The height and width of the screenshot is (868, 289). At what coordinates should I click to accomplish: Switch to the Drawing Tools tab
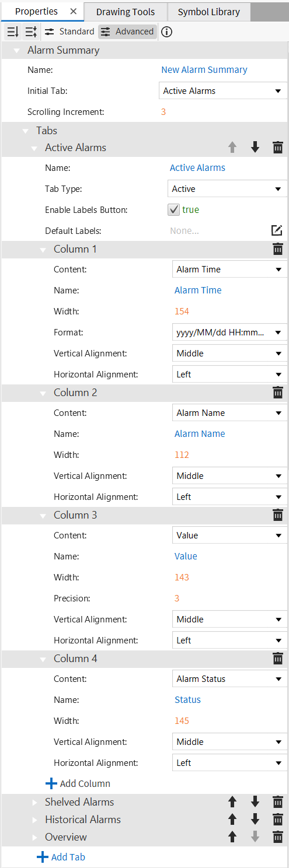click(126, 12)
